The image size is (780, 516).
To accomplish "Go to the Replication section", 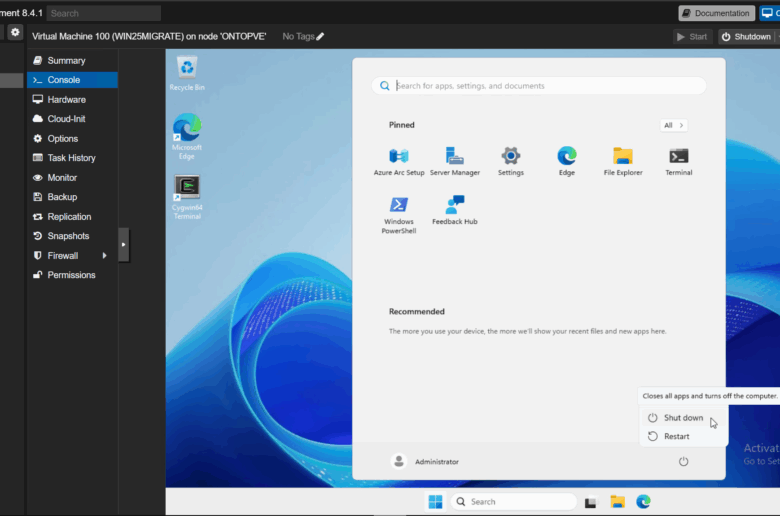I will [x=72, y=216].
